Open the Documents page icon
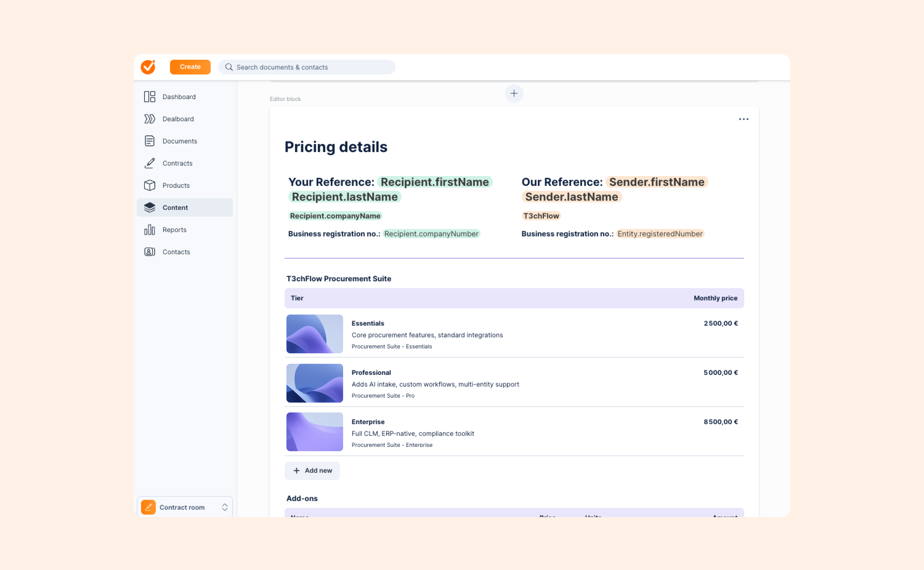This screenshot has width=924, height=570. coord(149,141)
